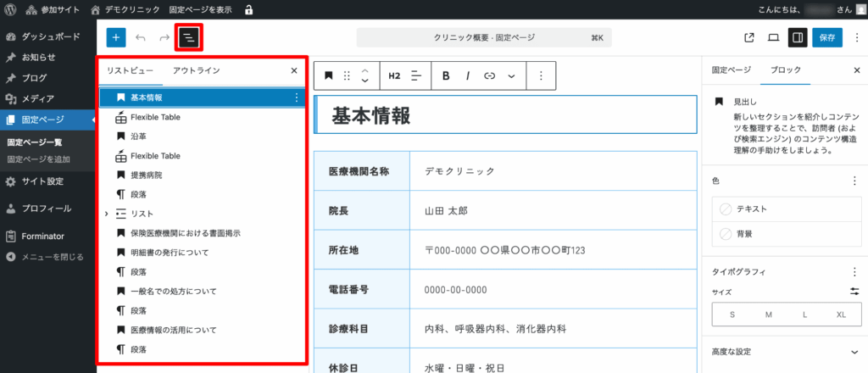This screenshot has height=373, width=868.
Task: Switch to the アウトライン tab
Action: point(196,71)
